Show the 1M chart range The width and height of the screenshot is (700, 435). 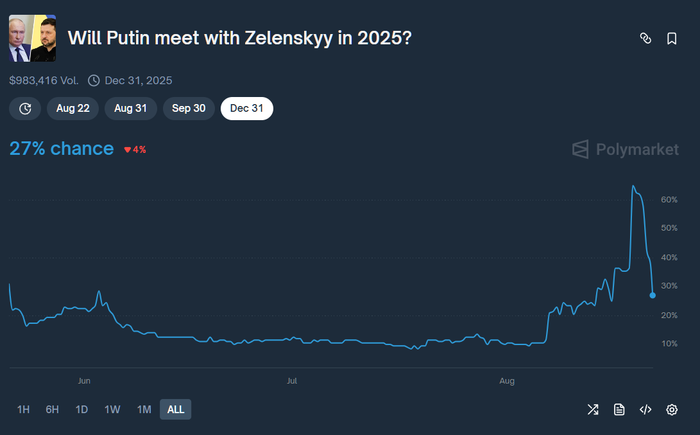144,409
